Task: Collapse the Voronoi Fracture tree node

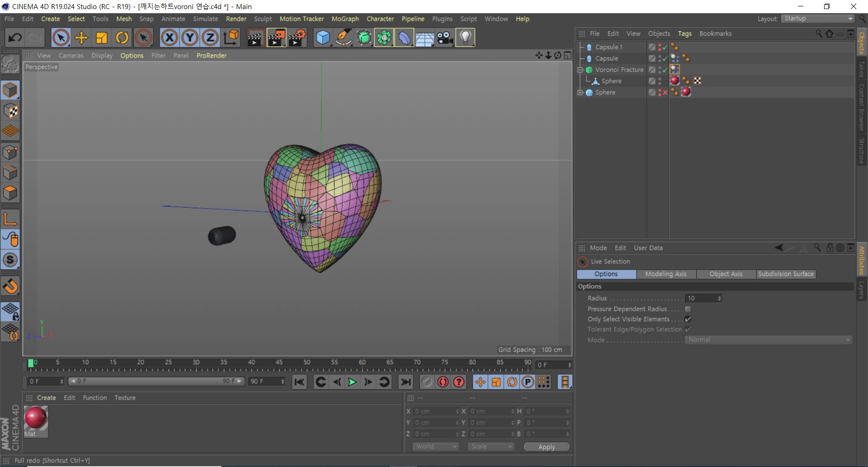Action: point(580,70)
